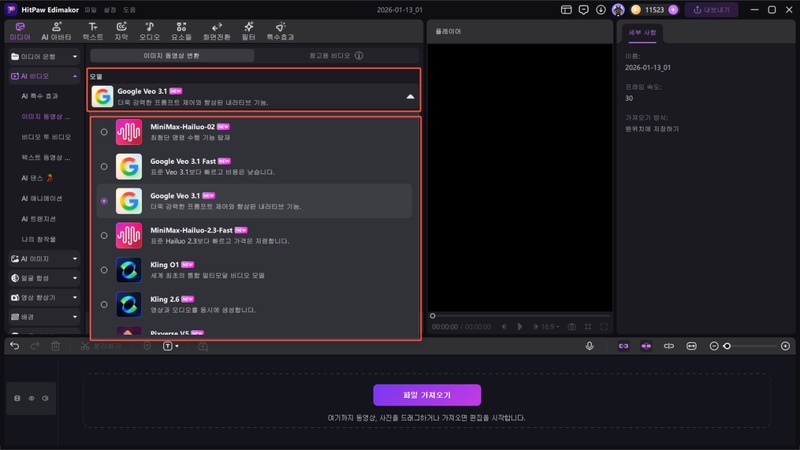Click the selected Google Veo 3.1 radio button
Viewport: 800px width, 450px height.
(x=104, y=201)
